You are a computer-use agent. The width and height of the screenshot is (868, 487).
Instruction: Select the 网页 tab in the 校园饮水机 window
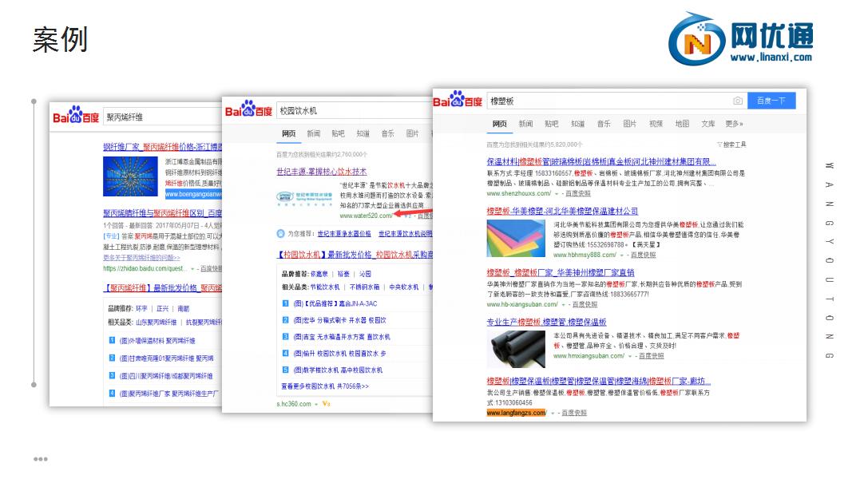pos(288,133)
